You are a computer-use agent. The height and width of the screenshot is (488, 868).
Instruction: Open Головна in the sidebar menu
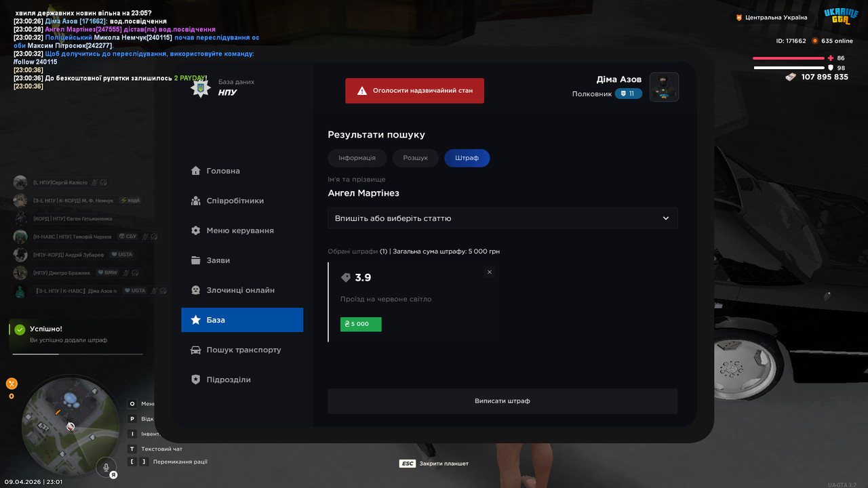242,171
